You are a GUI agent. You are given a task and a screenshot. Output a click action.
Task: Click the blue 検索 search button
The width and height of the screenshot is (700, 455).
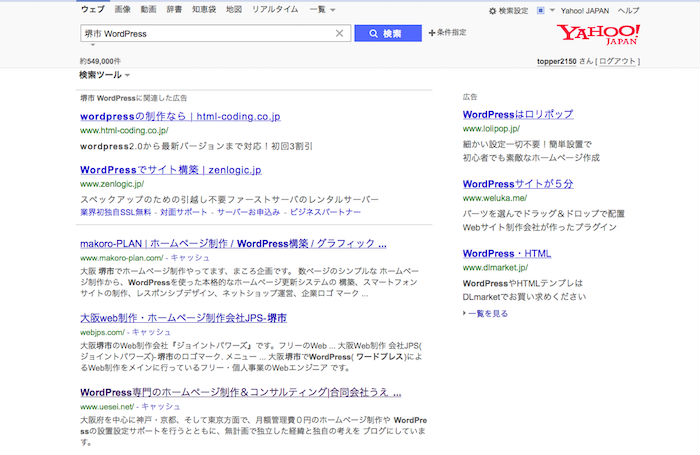pyautogui.click(x=388, y=33)
